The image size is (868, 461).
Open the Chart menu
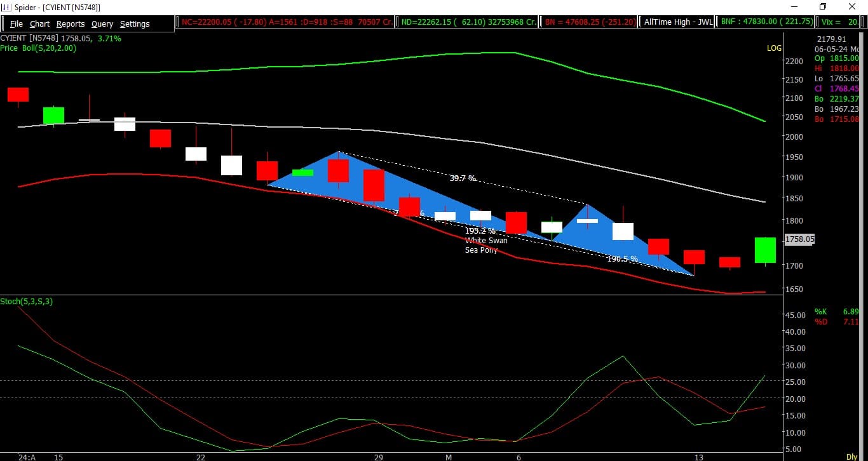tap(39, 24)
